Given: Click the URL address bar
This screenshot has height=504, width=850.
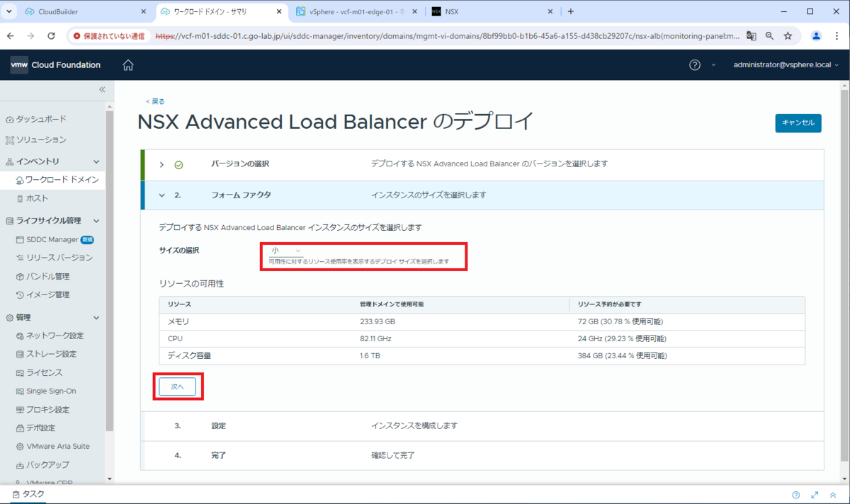Looking at the screenshot, I should pos(446,36).
